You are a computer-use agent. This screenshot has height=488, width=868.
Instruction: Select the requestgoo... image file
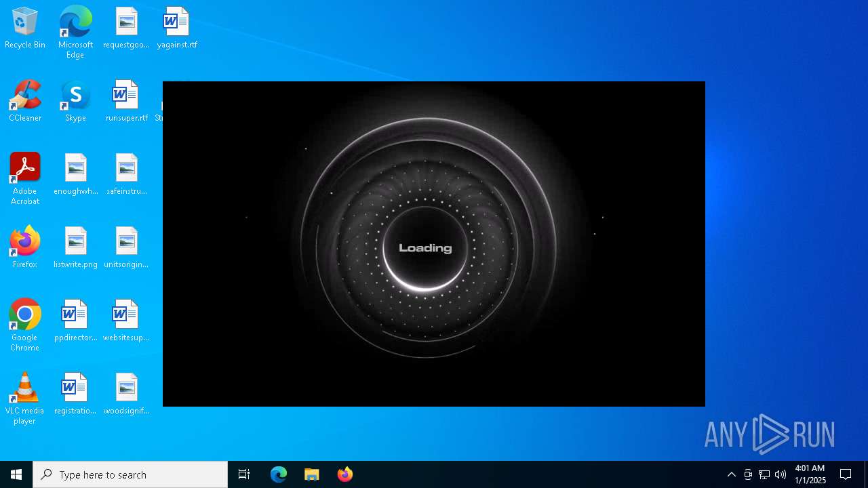click(x=126, y=28)
